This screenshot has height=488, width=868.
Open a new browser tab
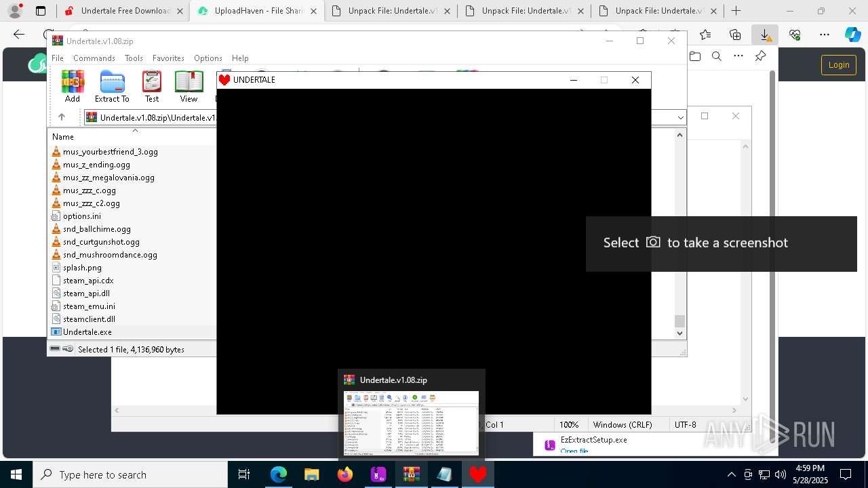point(736,11)
